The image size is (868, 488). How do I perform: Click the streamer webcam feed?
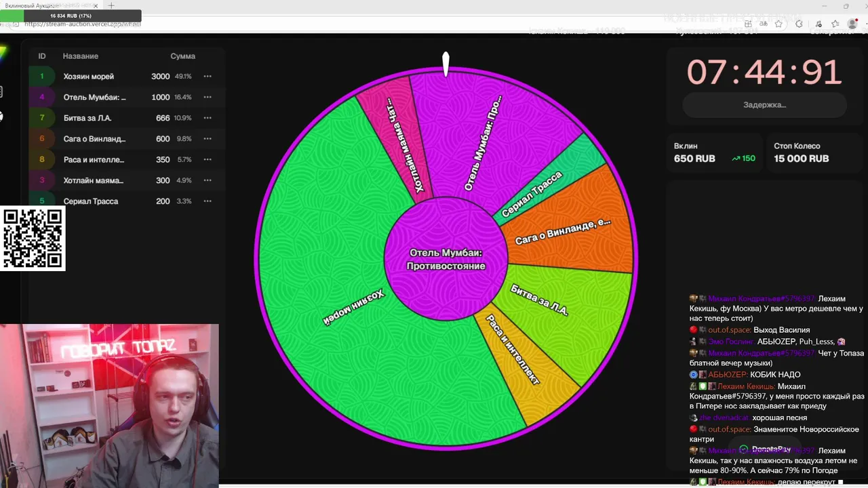109,405
